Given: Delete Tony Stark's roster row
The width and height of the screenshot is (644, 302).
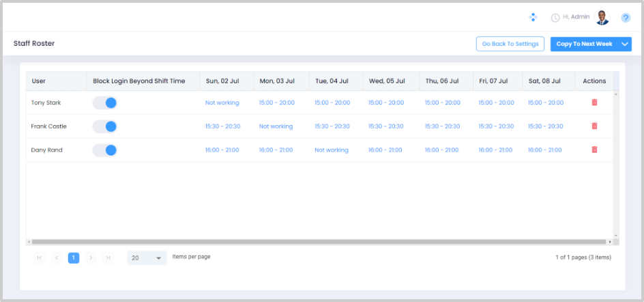Looking at the screenshot, I should [594, 102].
